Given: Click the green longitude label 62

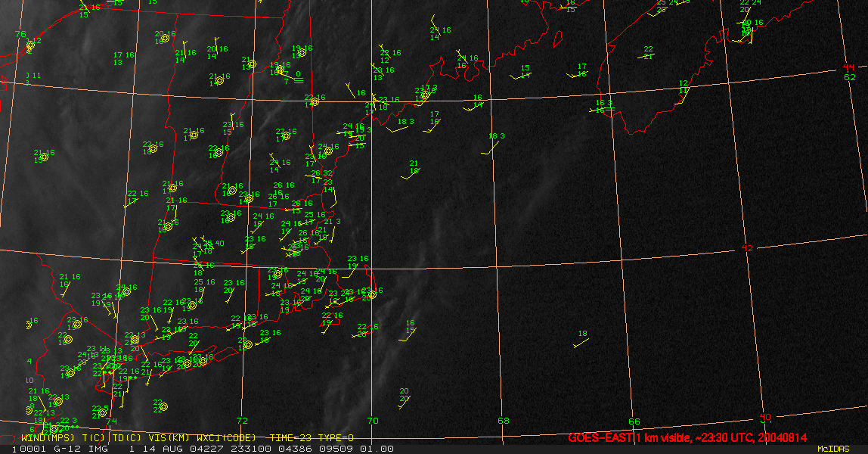Looking at the screenshot, I should point(850,77).
